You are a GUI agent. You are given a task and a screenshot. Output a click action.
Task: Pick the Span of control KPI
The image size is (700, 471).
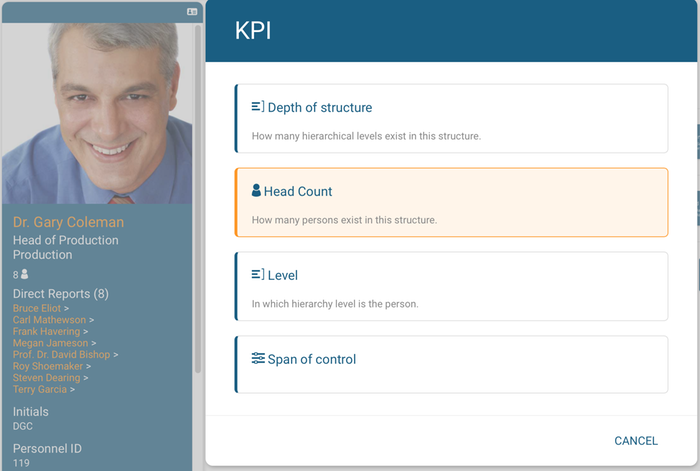pyautogui.click(x=451, y=364)
